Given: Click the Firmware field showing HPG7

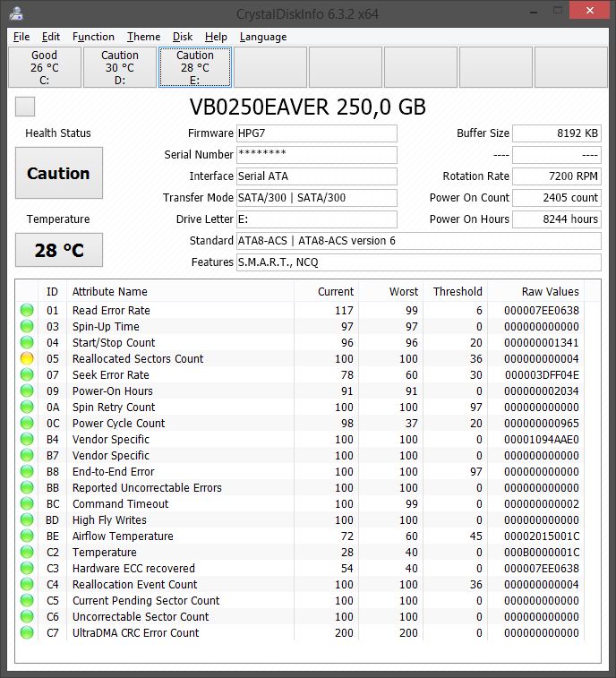Looking at the screenshot, I should click(317, 133).
